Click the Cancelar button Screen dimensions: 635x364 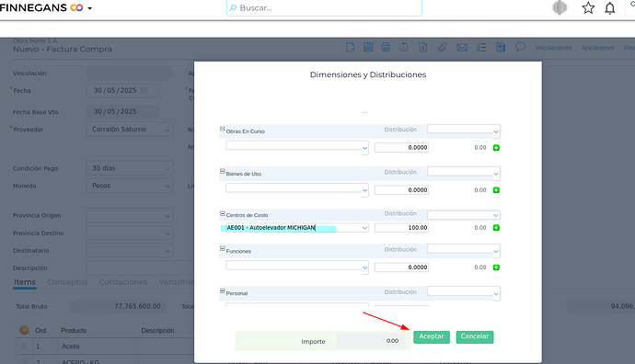click(x=475, y=337)
